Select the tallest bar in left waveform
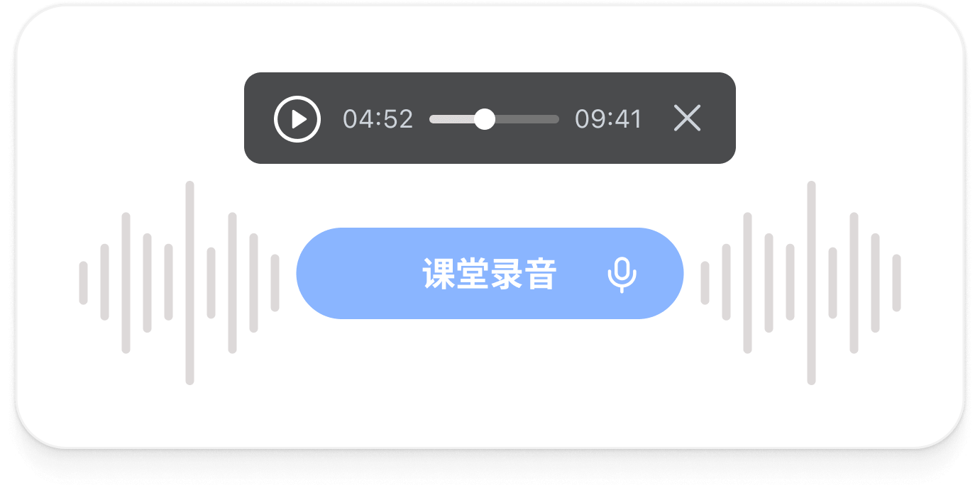 (x=189, y=283)
